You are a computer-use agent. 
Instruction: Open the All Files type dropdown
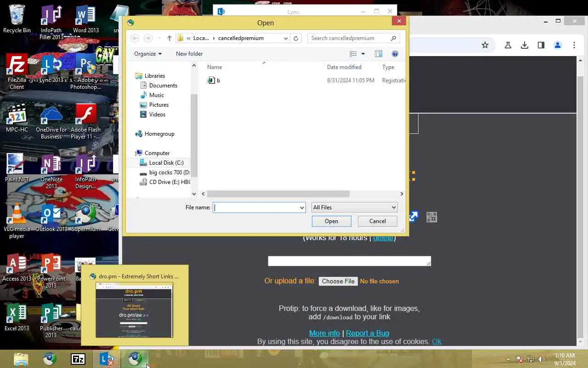(354, 207)
